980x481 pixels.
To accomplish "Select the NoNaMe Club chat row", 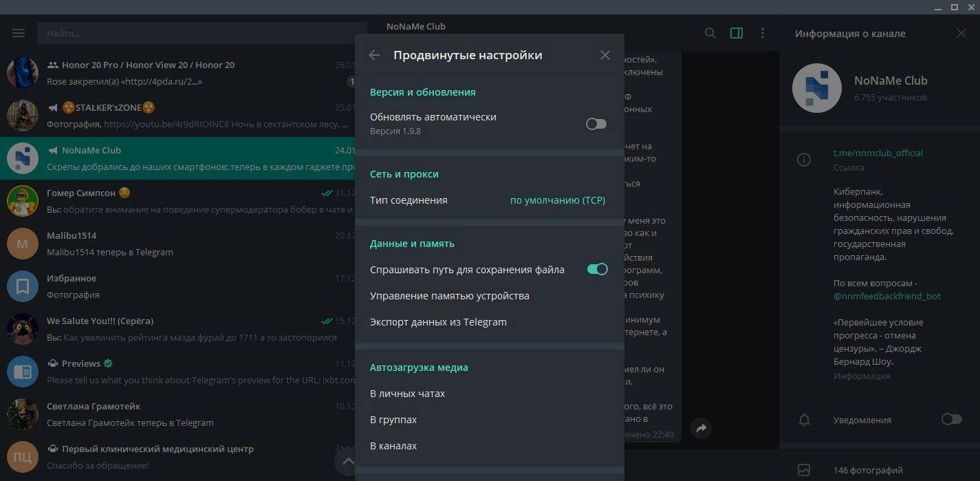I will tap(177, 158).
